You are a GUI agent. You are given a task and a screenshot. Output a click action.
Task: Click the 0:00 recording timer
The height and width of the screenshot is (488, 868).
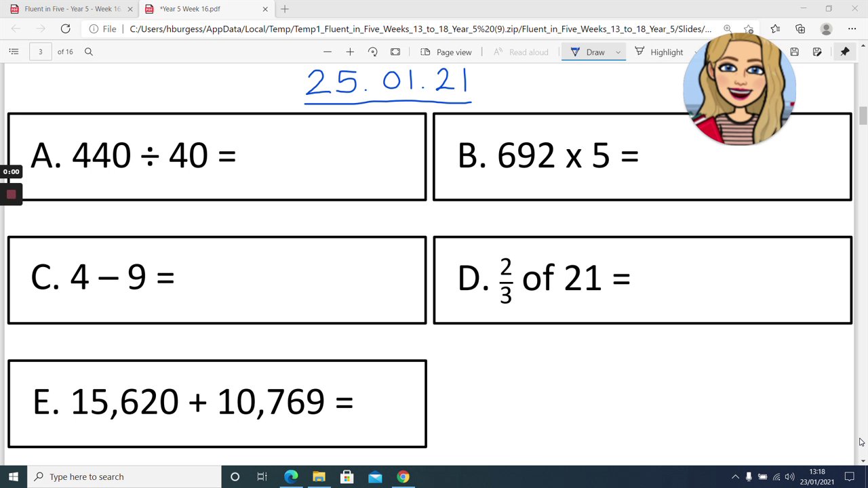click(11, 171)
